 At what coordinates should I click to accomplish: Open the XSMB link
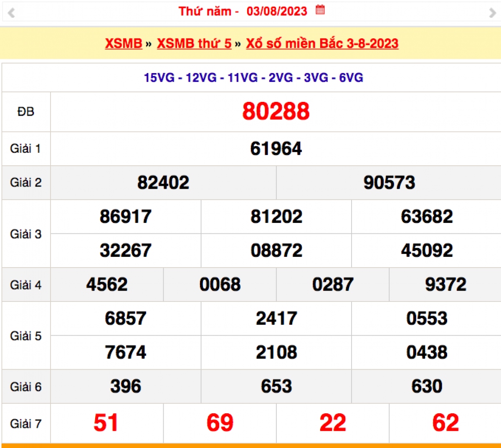pos(124,43)
